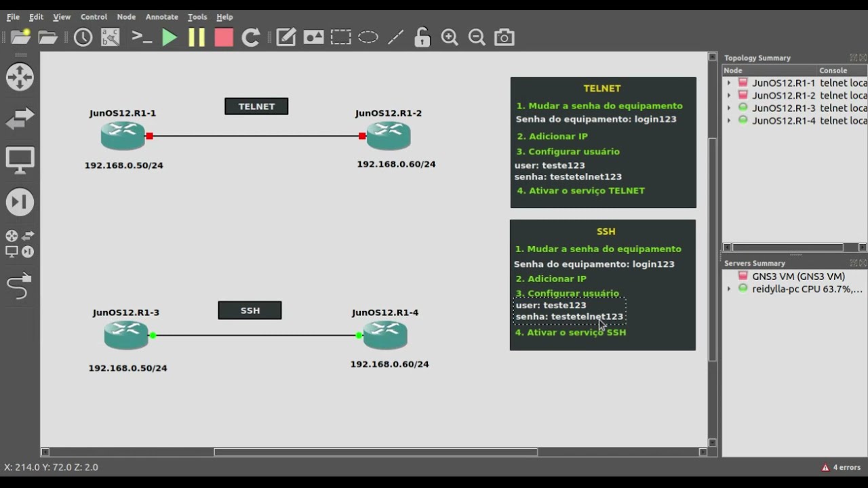Suspend all nodes with yellow pause button
868x488 pixels.
click(197, 37)
